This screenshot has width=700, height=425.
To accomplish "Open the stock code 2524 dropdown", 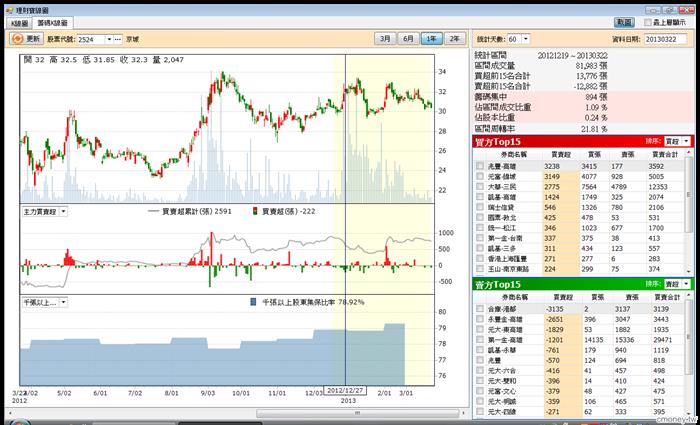I will coord(109,39).
